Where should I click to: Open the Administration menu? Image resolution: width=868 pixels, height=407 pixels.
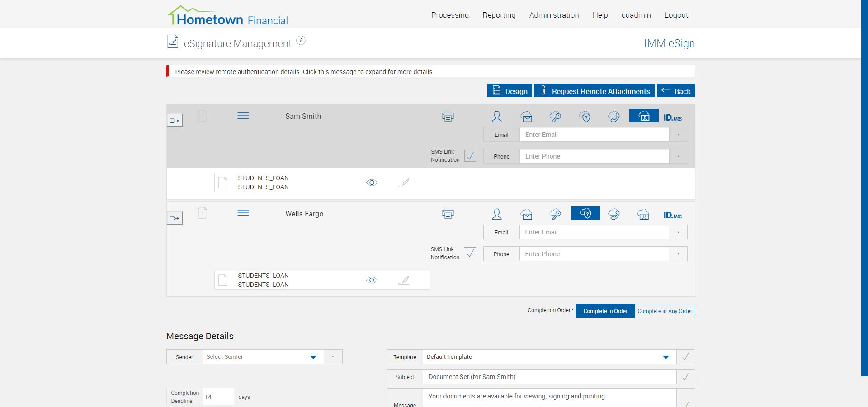tap(554, 15)
